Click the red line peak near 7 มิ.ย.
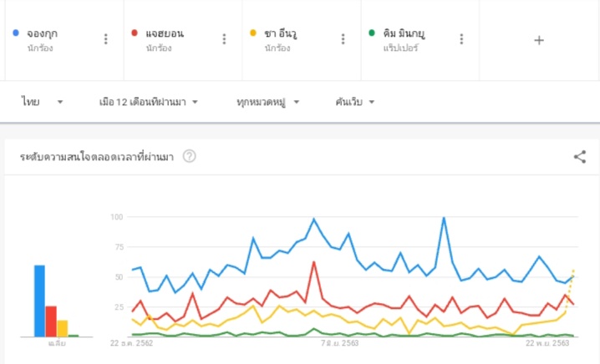 point(314,262)
